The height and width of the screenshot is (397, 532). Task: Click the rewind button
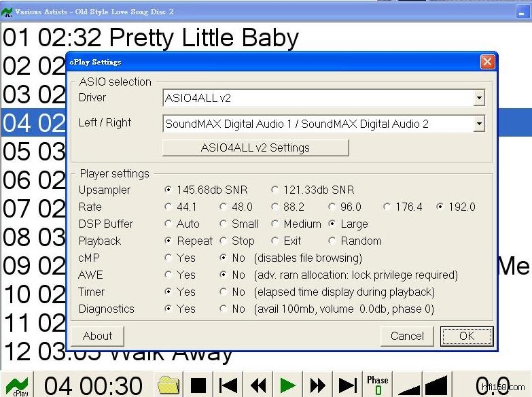point(258,385)
